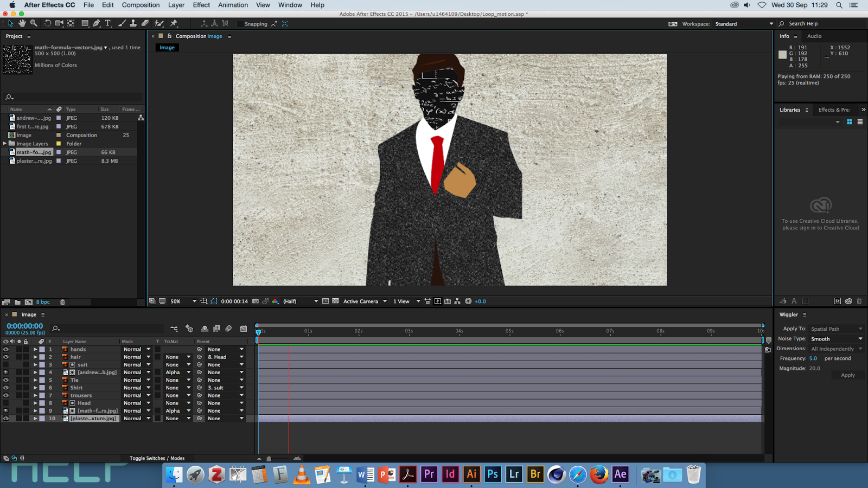Toggle transparency grid in viewer
This screenshot has height=488, width=868.
pyautogui.click(x=335, y=301)
